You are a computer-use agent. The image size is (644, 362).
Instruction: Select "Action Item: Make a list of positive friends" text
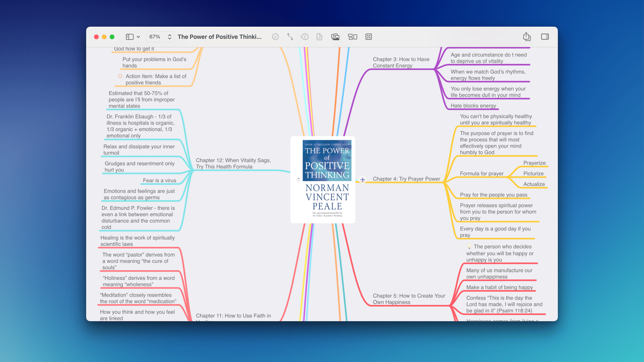156,79
